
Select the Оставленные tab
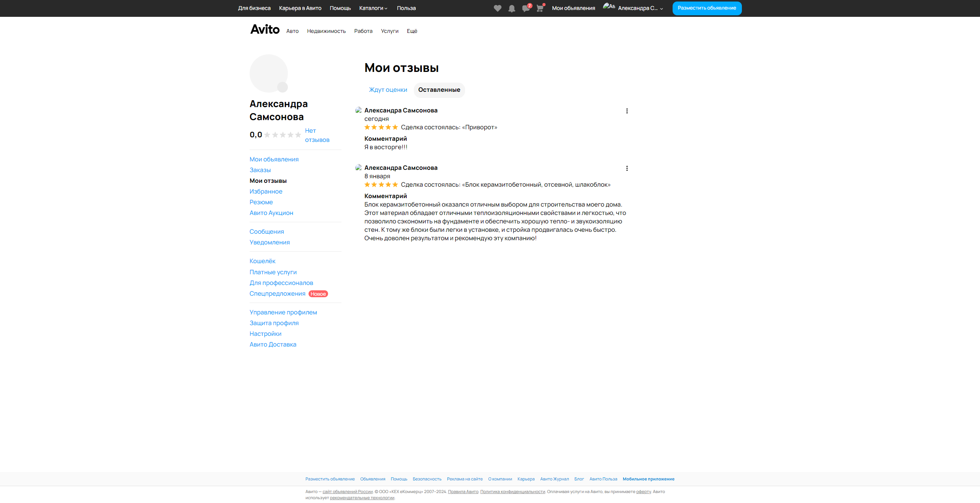point(439,90)
